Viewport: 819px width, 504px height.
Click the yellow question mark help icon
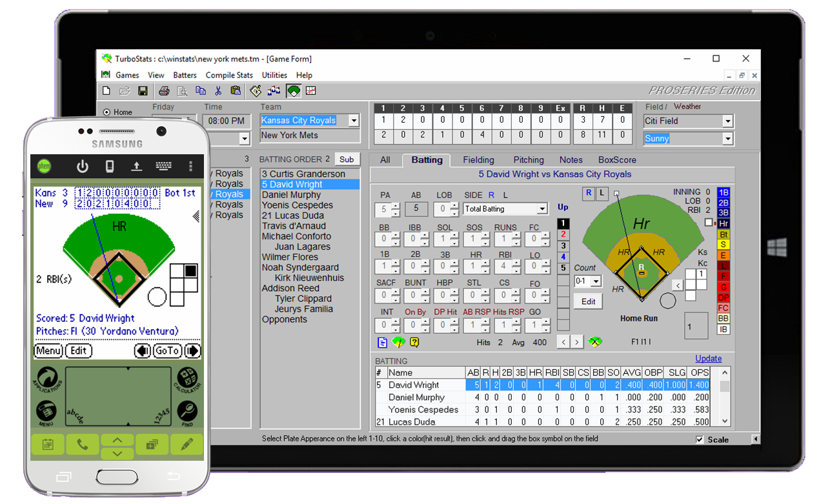click(x=415, y=342)
